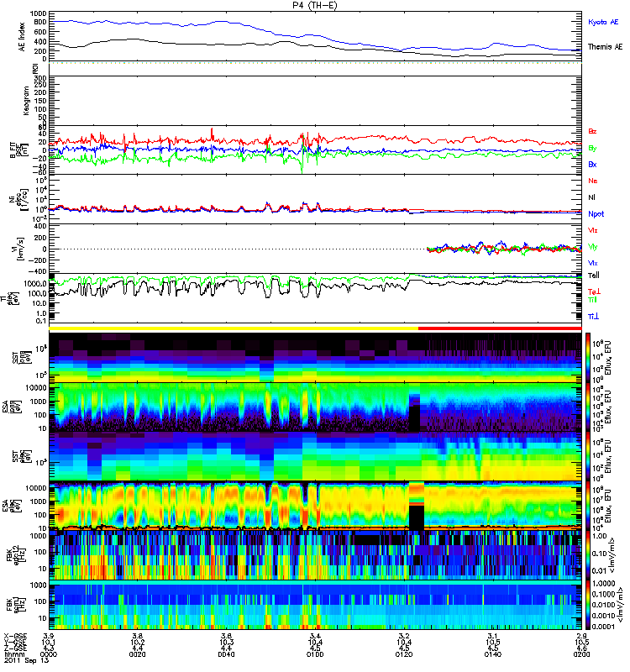Click the SST ions panel color bar
This screenshot has height=672, width=630.
pyautogui.click(x=588, y=357)
